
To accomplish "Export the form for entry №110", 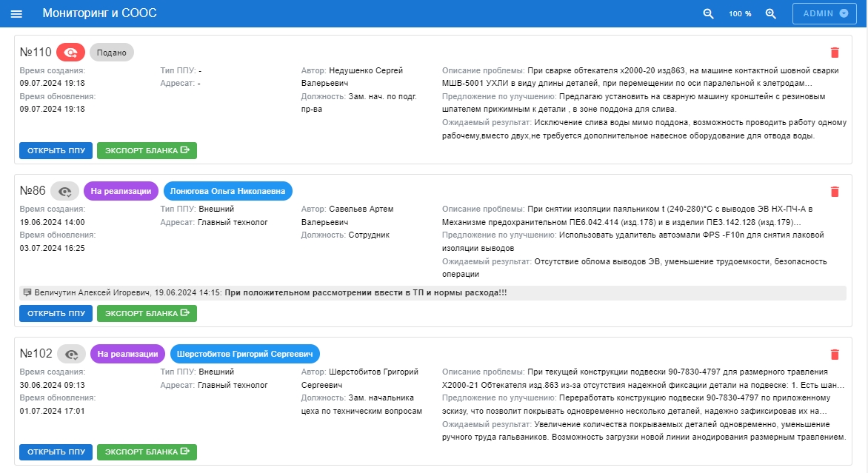I will tap(147, 150).
